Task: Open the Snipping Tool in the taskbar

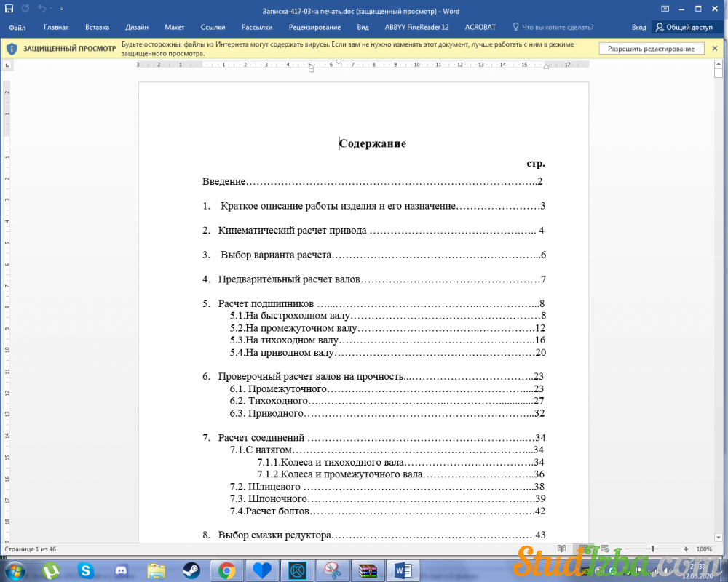Action: pyautogui.click(x=333, y=570)
